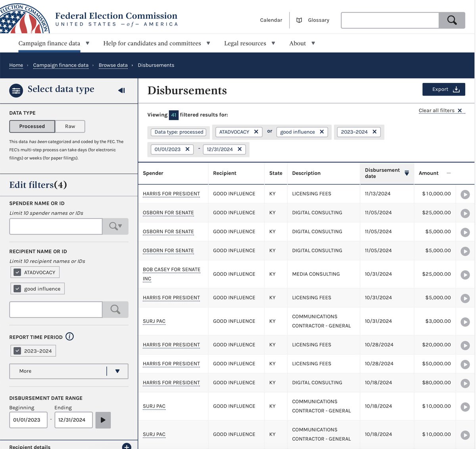Collapse the filter panel with arrow icon
Viewport: 476px width, 449px height.
pos(122,90)
